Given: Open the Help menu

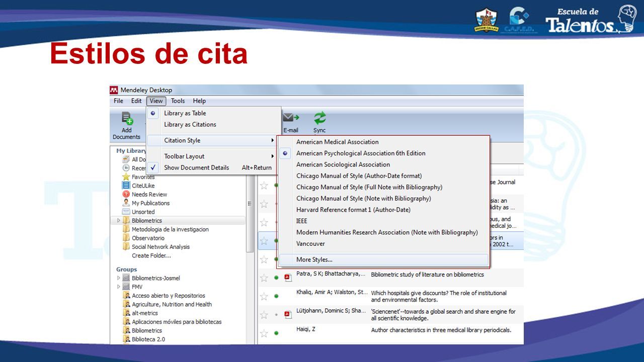Looking at the screenshot, I should (x=199, y=101).
